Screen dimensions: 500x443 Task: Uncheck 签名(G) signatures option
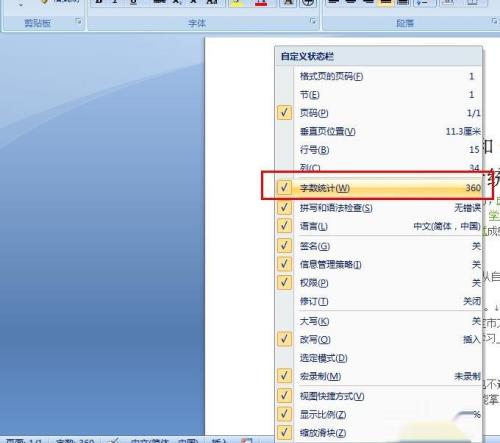tap(379, 246)
